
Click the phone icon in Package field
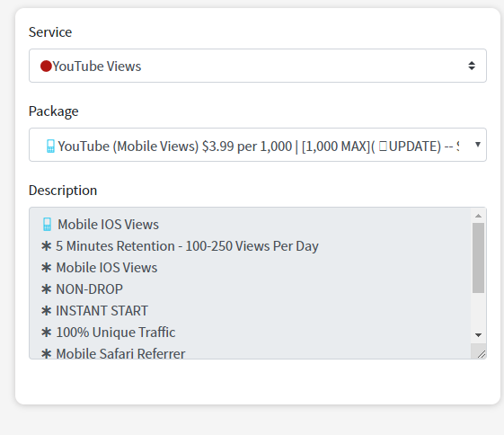(50, 146)
